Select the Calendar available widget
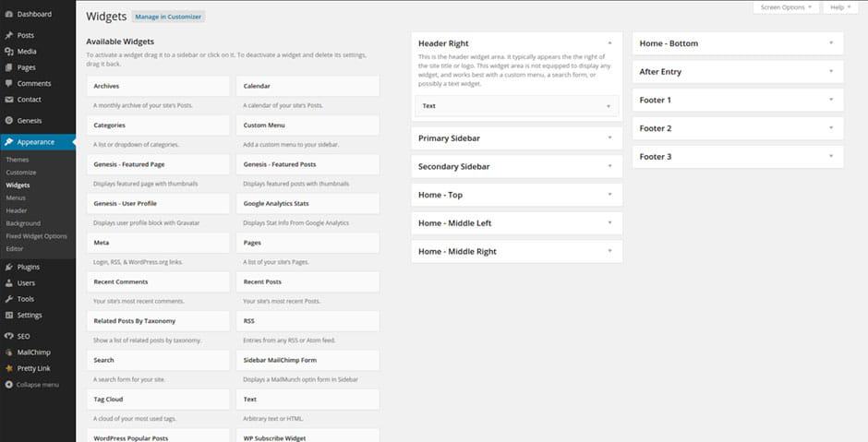The image size is (868, 442). (307, 87)
